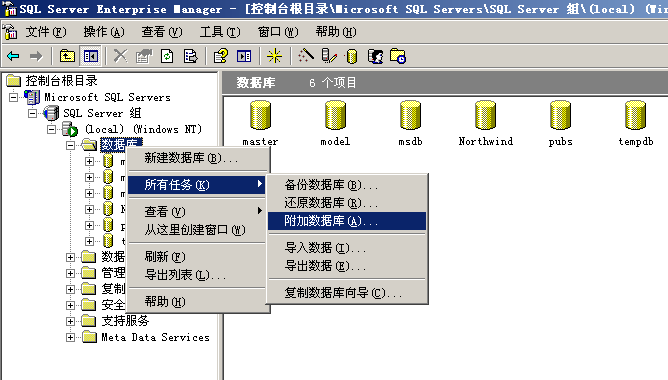Choose 导出列表(L)... in context menu
Viewport: 668px width, 380px height.
[197, 275]
